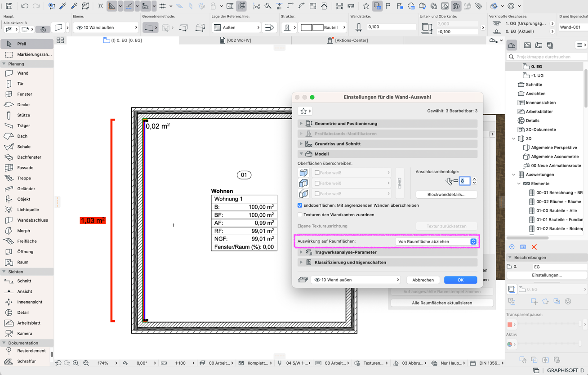Click the Anschlussreihenfolge stepper arrows

[x=474, y=181]
